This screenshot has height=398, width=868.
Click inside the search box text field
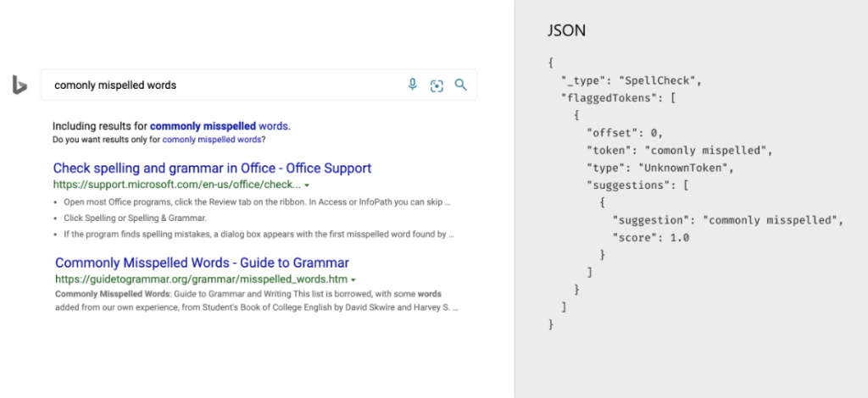259,85
